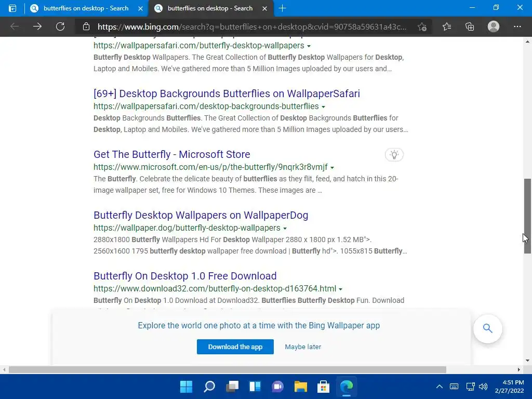Click Microsoft Edge taskbar icon
The width and height of the screenshot is (532, 399).
click(347, 387)
